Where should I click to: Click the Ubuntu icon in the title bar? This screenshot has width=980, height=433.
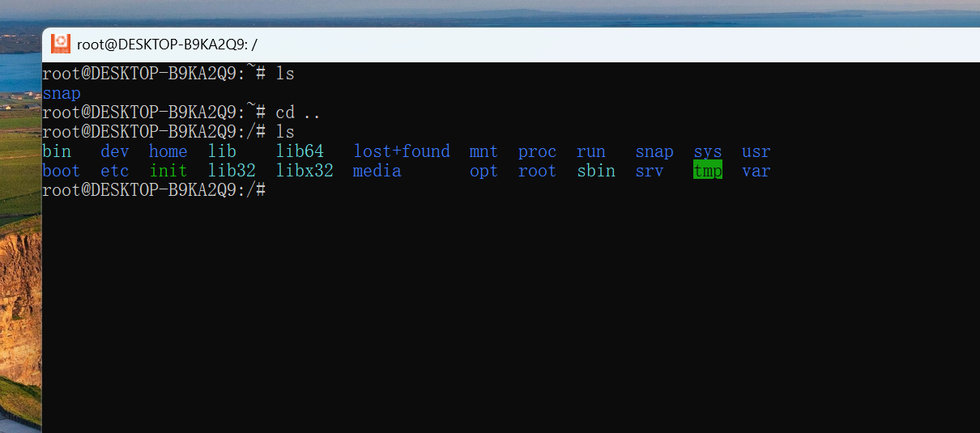(61, 44)
